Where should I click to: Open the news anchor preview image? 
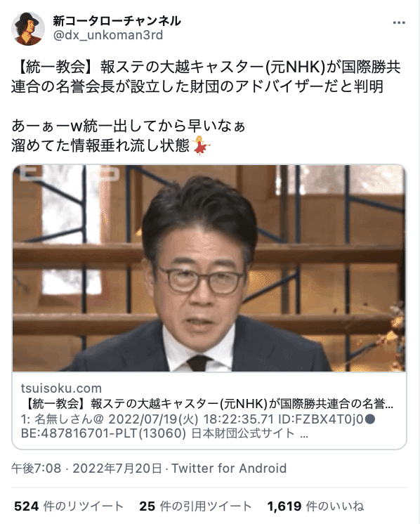tap(209, 268)
